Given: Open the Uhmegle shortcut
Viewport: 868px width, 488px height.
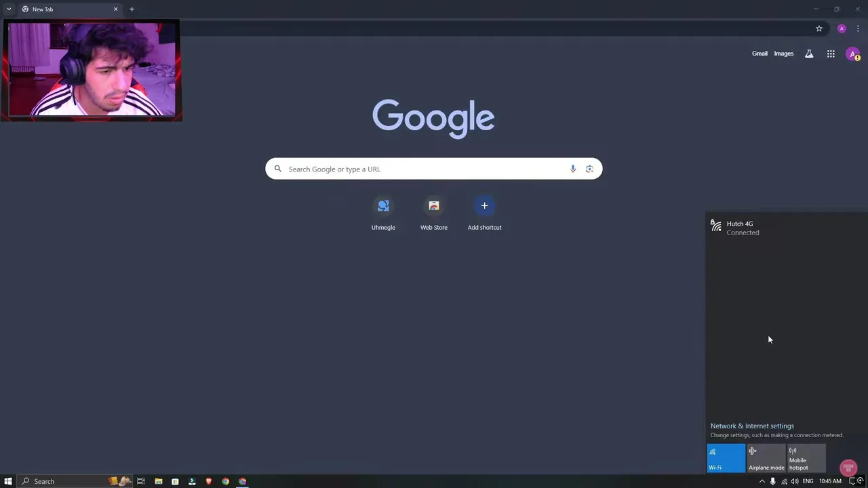Looking at the screenshot, I should coord(383,213).
